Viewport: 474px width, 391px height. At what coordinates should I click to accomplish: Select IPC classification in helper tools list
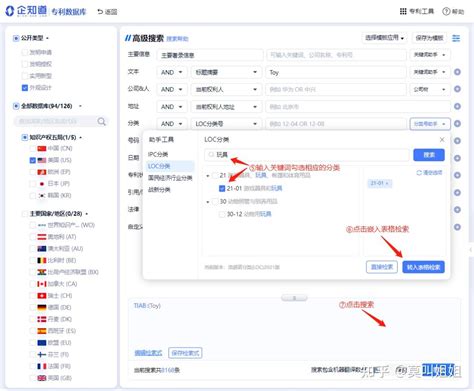tap(158, 154)
